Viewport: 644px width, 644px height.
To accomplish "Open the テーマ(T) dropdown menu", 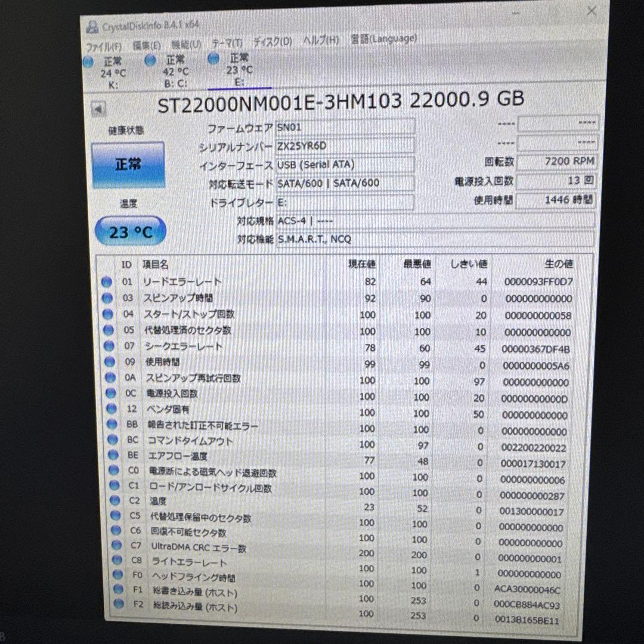I will coord(229,42).
